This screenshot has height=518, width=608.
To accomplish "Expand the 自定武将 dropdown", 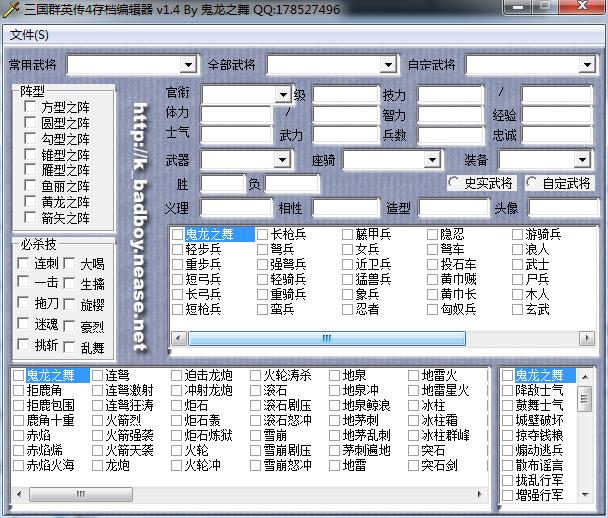I will click(587, 64).
